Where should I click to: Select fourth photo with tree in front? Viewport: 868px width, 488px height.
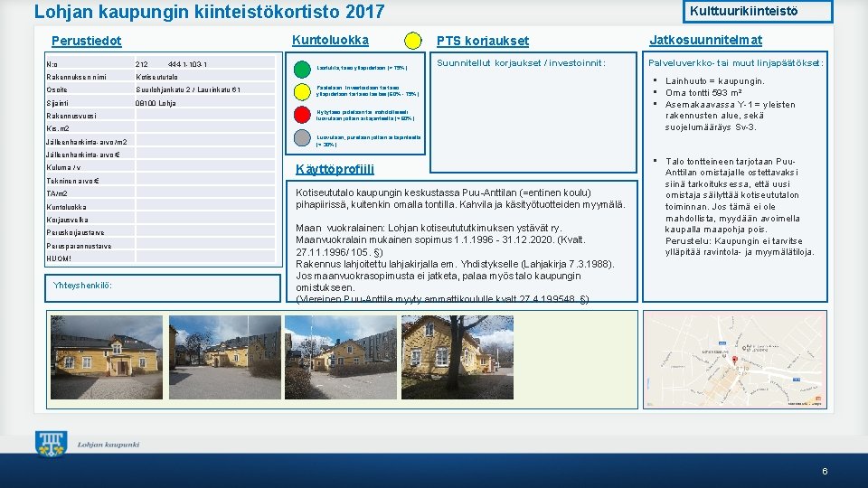458,358
